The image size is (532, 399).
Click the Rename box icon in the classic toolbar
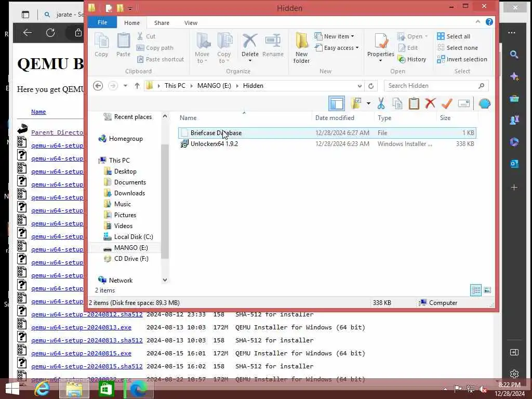pos(463,103)
